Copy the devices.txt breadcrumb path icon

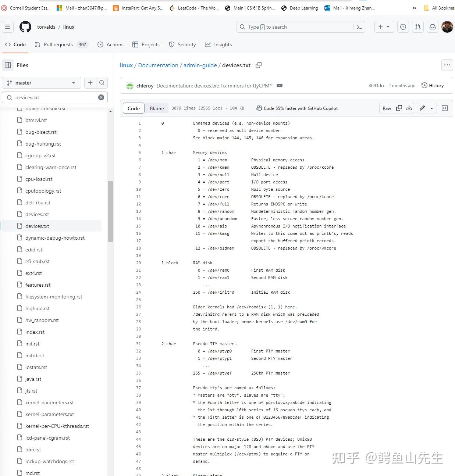(x=259, y=65)
